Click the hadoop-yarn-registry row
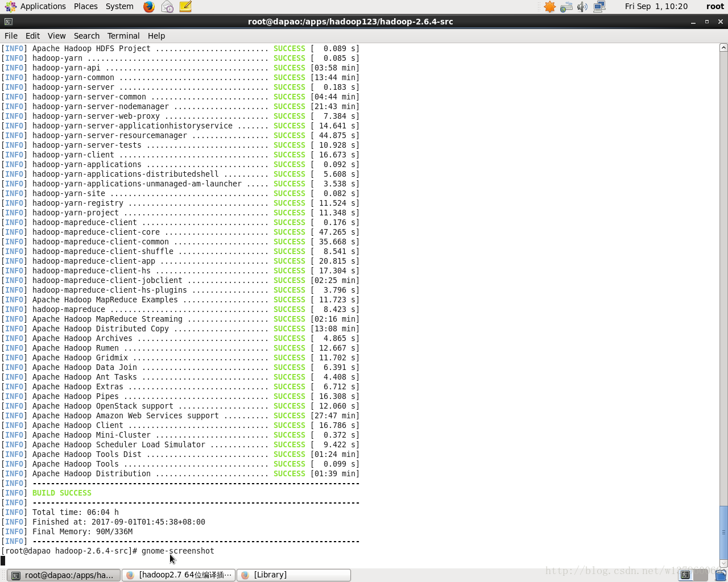 coord(180,203)
